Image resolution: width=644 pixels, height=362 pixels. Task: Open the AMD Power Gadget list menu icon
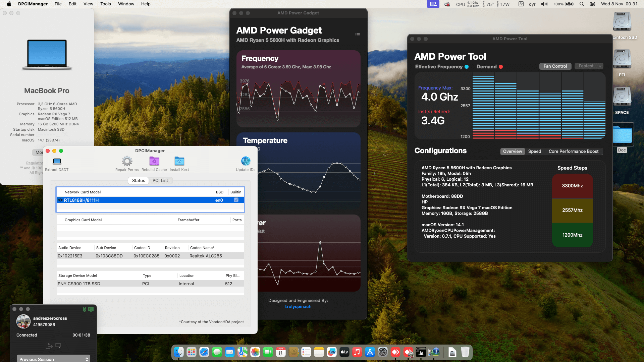point(358,35)
